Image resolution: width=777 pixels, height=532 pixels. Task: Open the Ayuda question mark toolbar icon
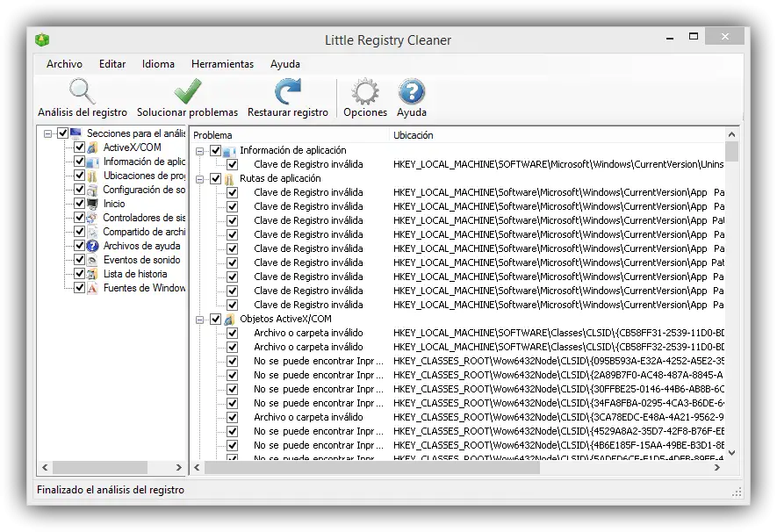click(411, 91)
